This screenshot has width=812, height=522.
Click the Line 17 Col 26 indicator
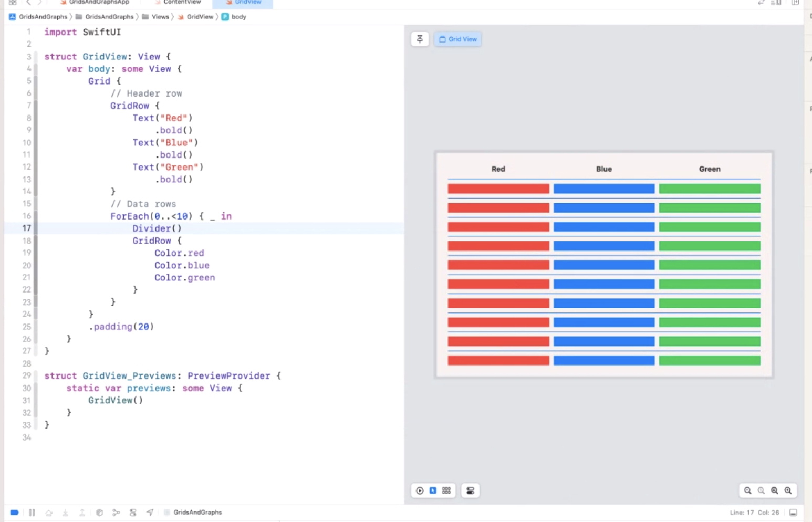coord(754,513)
